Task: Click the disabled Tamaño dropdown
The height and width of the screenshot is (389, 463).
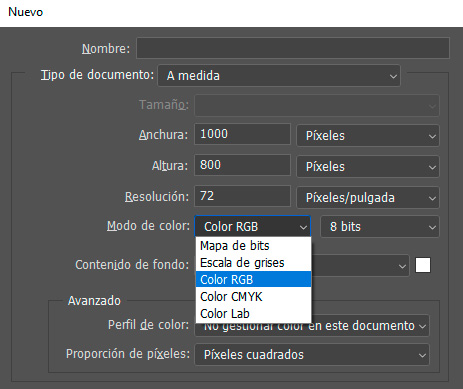Action: click(317, 106)
